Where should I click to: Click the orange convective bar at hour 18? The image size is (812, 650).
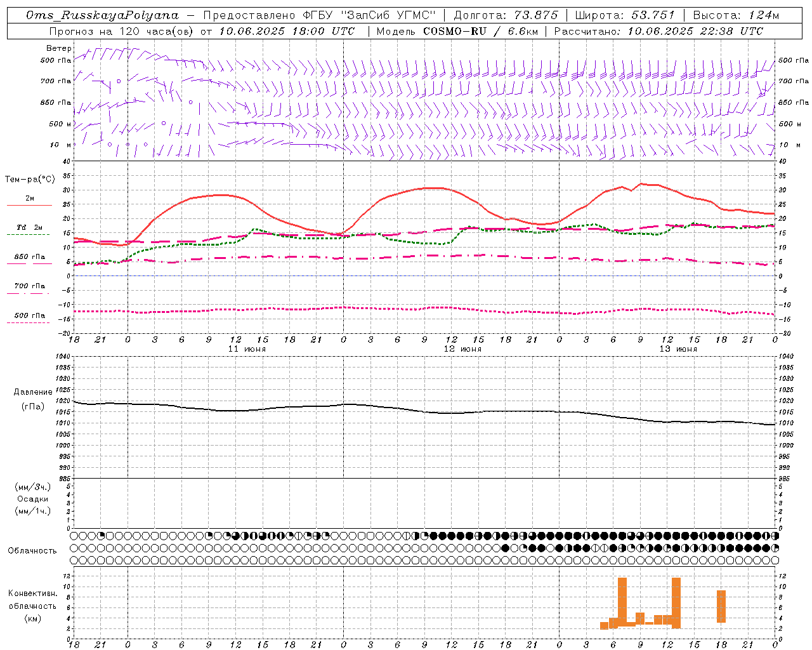click(721, 606)
